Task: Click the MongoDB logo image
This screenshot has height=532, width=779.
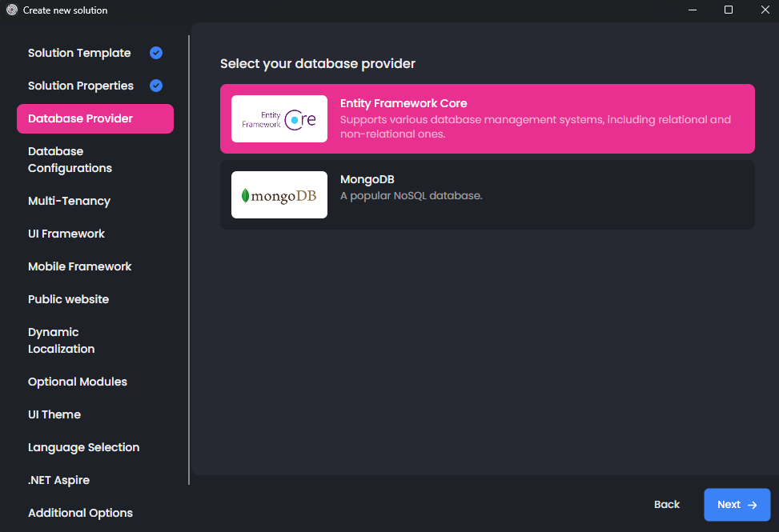Action: 279,194
